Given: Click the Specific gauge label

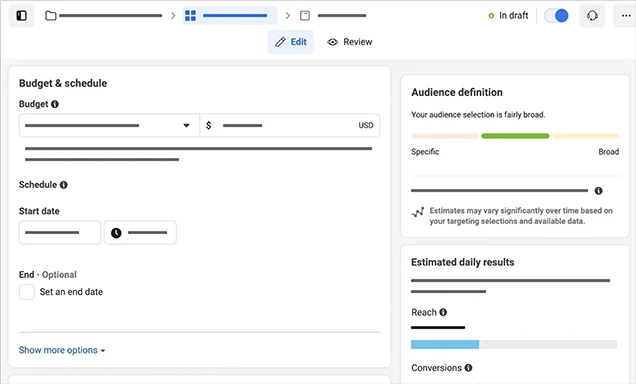Looking at the screenshot, I should (x=425, y=152).
